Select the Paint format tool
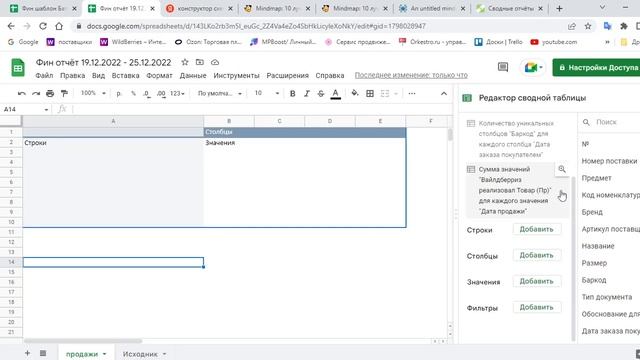This screenshot has height=360, width=640. coord(64,93)
